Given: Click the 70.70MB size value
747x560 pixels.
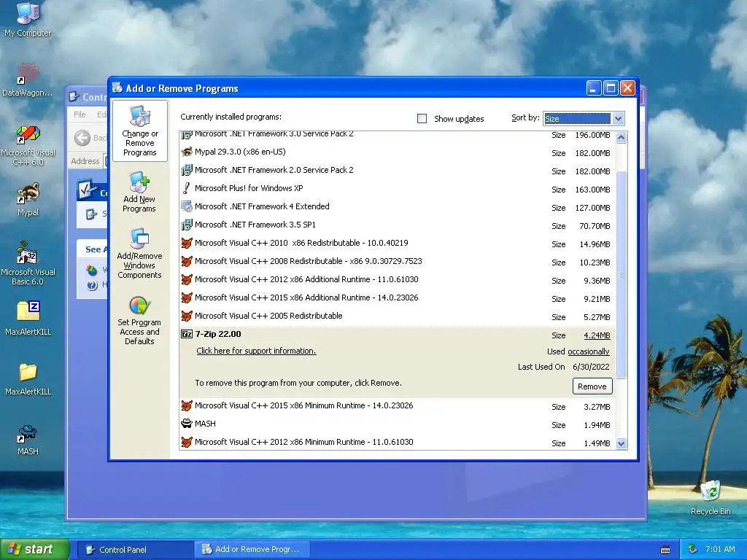Looking at the screenshot, I should coord(595,226).
